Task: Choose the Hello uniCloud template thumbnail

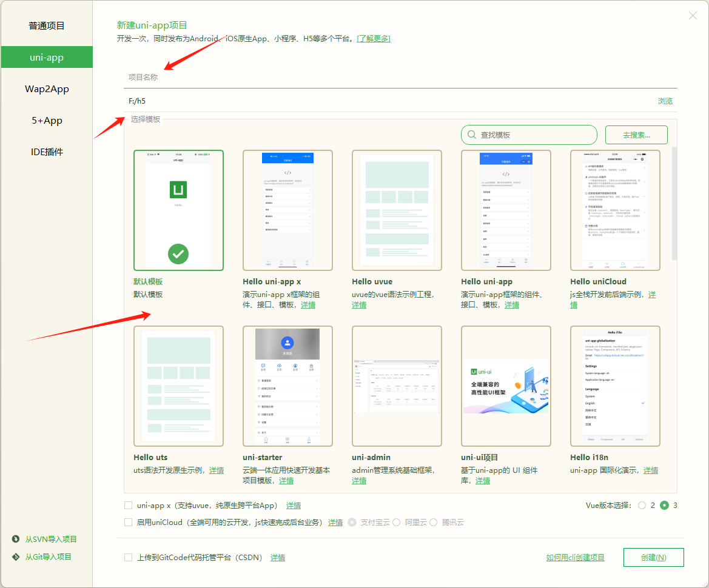Action: tap(615, 210)
